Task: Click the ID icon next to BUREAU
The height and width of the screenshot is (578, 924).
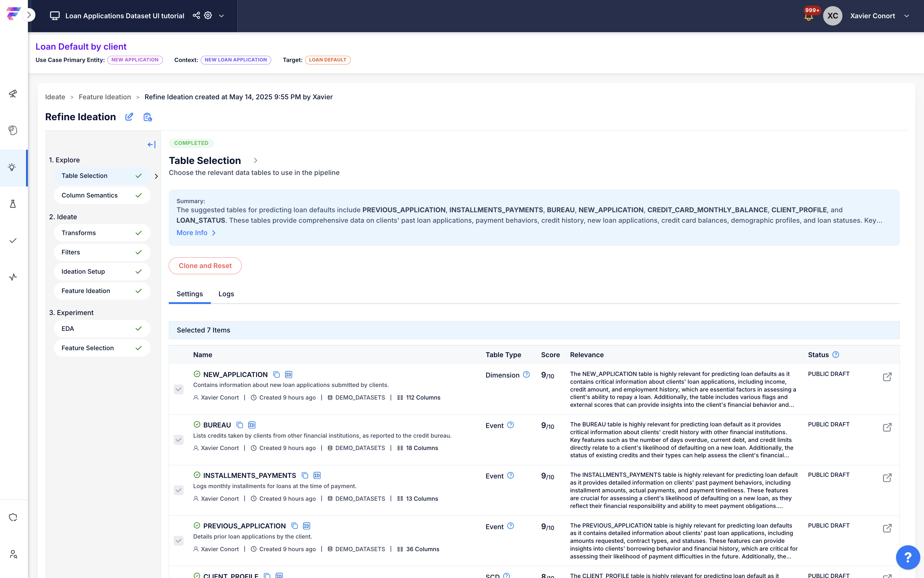Action: (x=252, y=425)
